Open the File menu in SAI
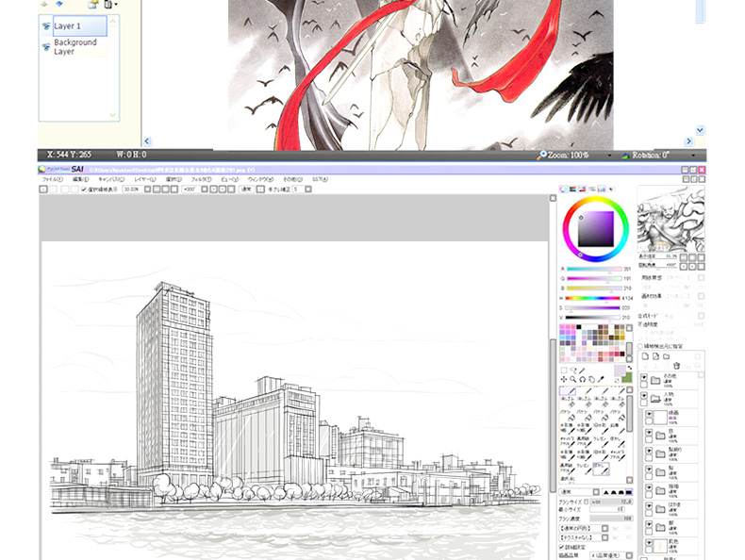The image size is (745, 560). click(53, 179)
